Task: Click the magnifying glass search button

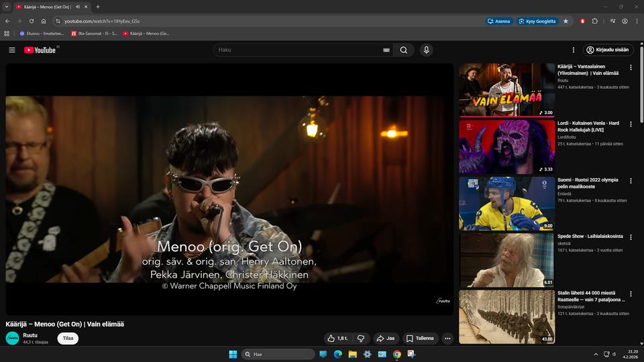Action: pos(404,50)
